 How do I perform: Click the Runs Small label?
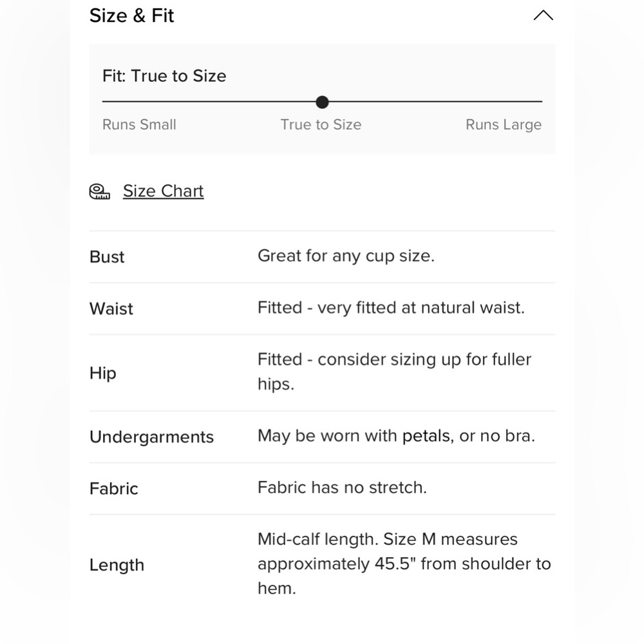tap(139, 125)
